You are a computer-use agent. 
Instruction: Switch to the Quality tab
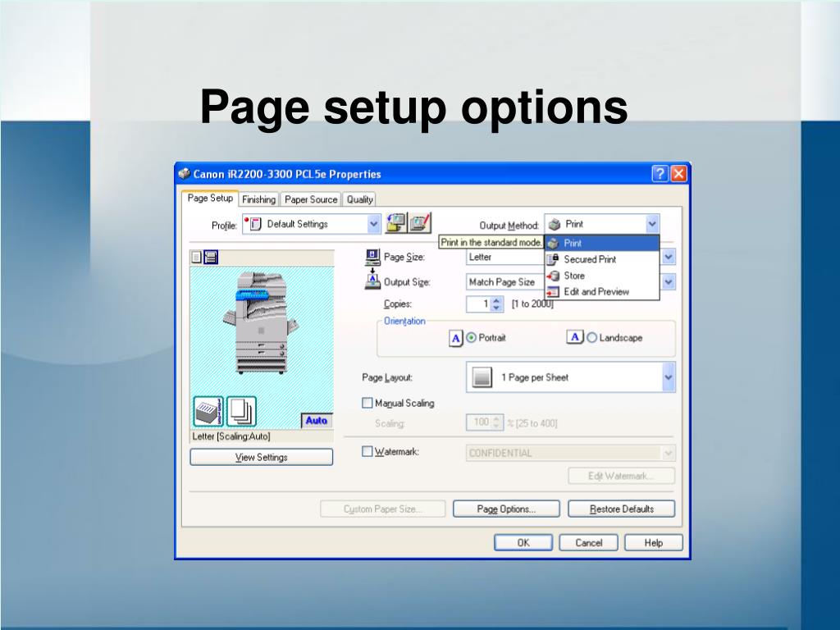(359, 200)
